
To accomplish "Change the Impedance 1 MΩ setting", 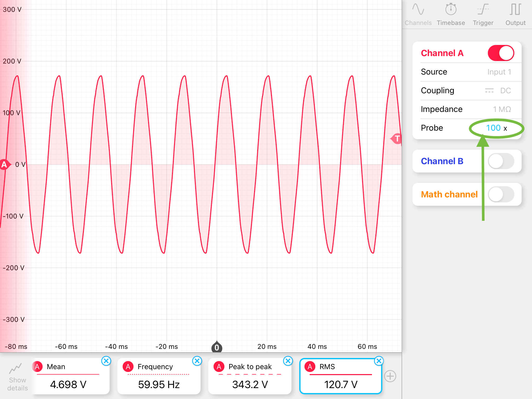I will click(x=467, y=109).
